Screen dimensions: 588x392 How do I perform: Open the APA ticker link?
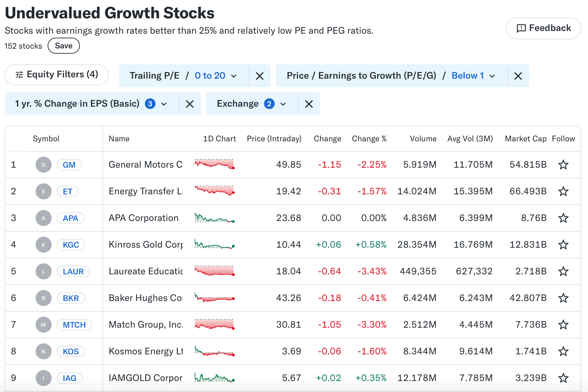(71, 218)
